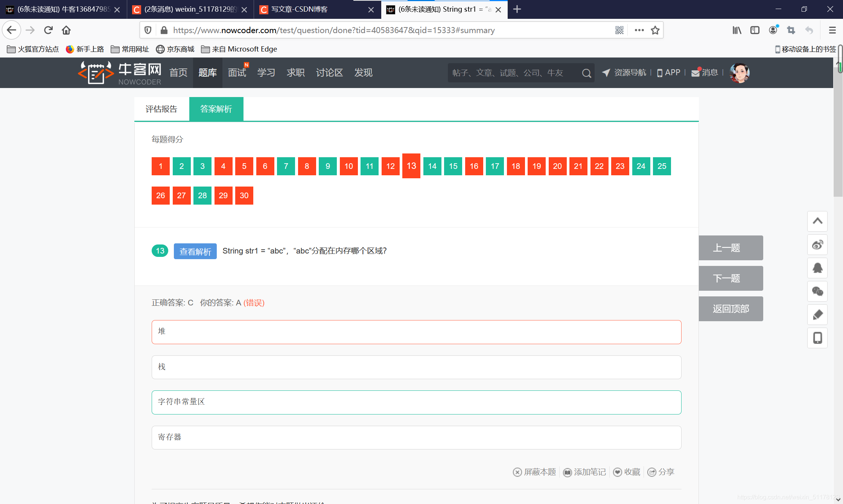The width and height of the screenshot is (843, 504).
Task: Close the 写文章-CSDN博客 tab
Action: [x=371, y=10]
